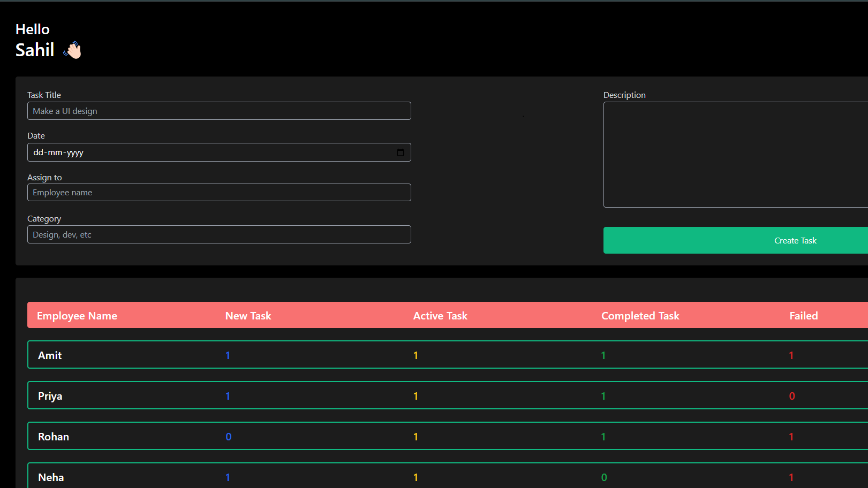The height and width of the screenshot is (488, 868).
Task: Select the New Task column header
Action: click(x=248, y=316)
